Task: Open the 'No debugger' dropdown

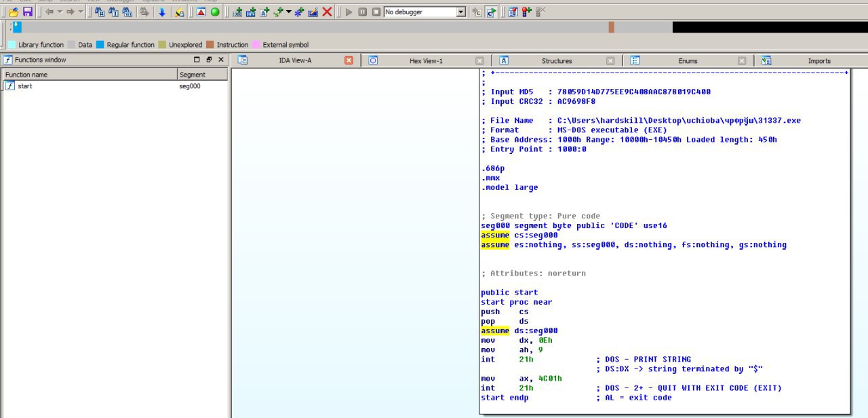Action: [x=461, y=12]
